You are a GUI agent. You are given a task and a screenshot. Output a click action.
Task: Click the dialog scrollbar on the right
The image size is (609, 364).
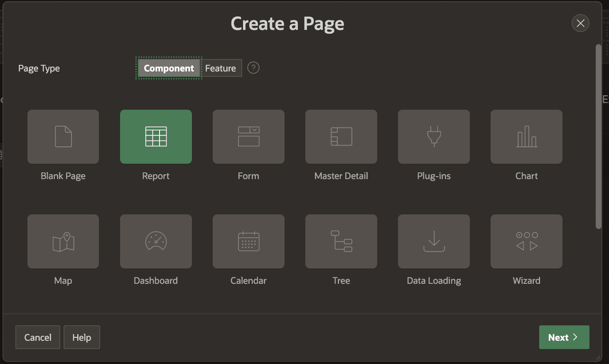point(598,137)
